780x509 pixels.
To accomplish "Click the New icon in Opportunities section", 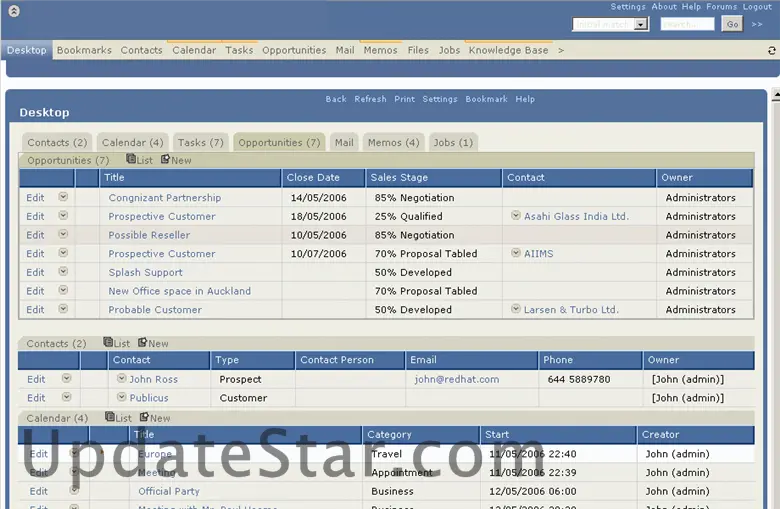I will pos(165,160).
